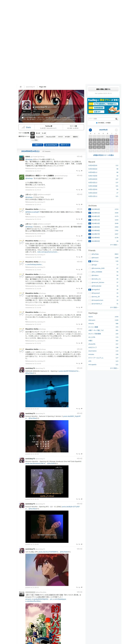This screenshot has height=644, width=138.
Task: Click the 次のページ button
Action: (x=65, y=145)
